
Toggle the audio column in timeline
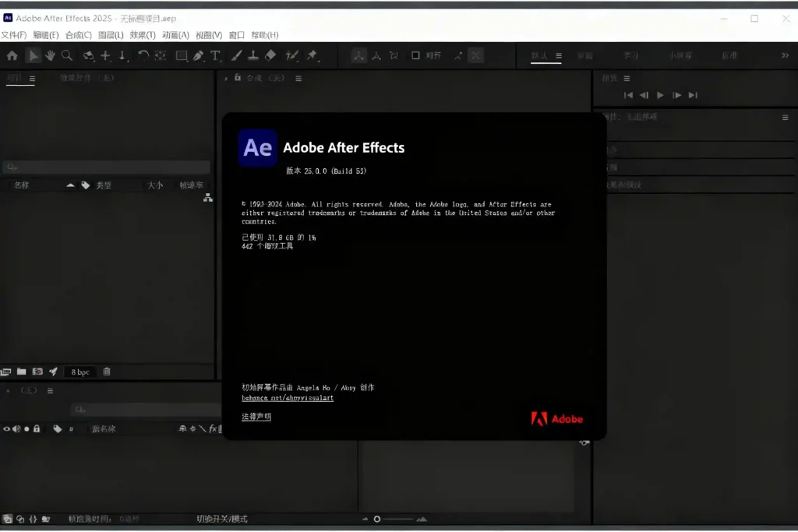click(x=17, y=428)
